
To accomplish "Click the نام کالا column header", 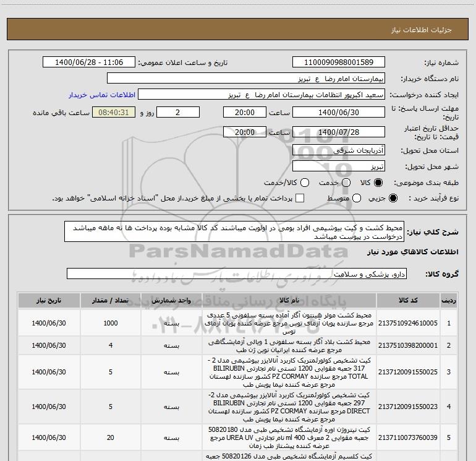I will click(x=289, y=300).
